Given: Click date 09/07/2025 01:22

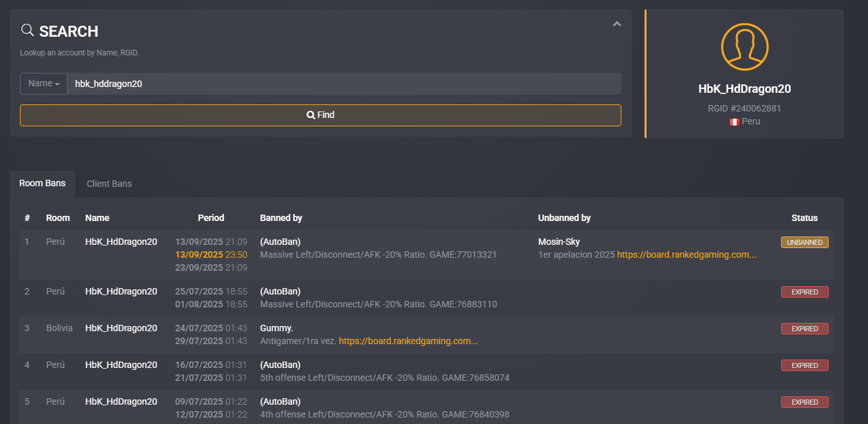Looking at the screenshot, I should click(211, 401).
